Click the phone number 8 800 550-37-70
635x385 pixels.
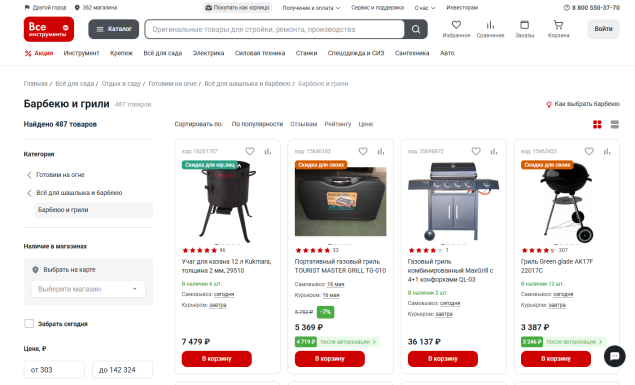tap(592, 8)
